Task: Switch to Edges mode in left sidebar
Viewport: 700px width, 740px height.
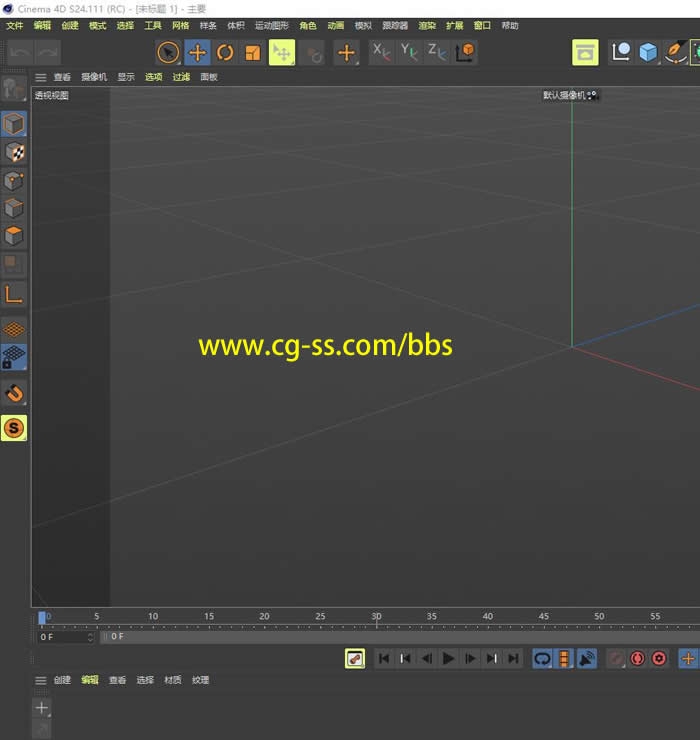Action: click(x=14, y=209)
